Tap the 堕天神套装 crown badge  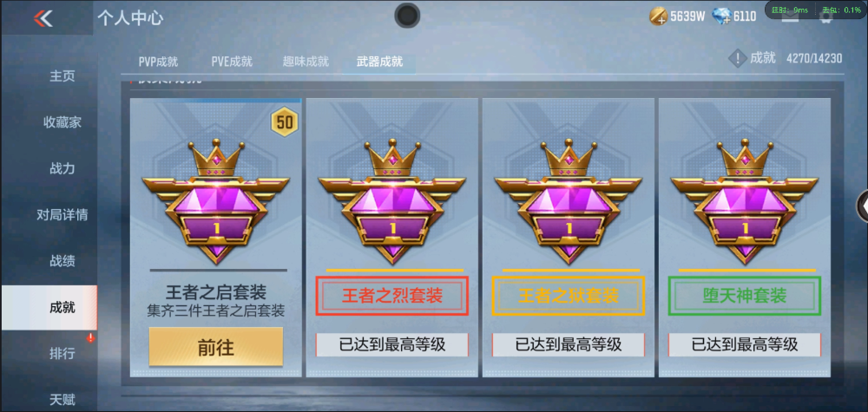745,201
